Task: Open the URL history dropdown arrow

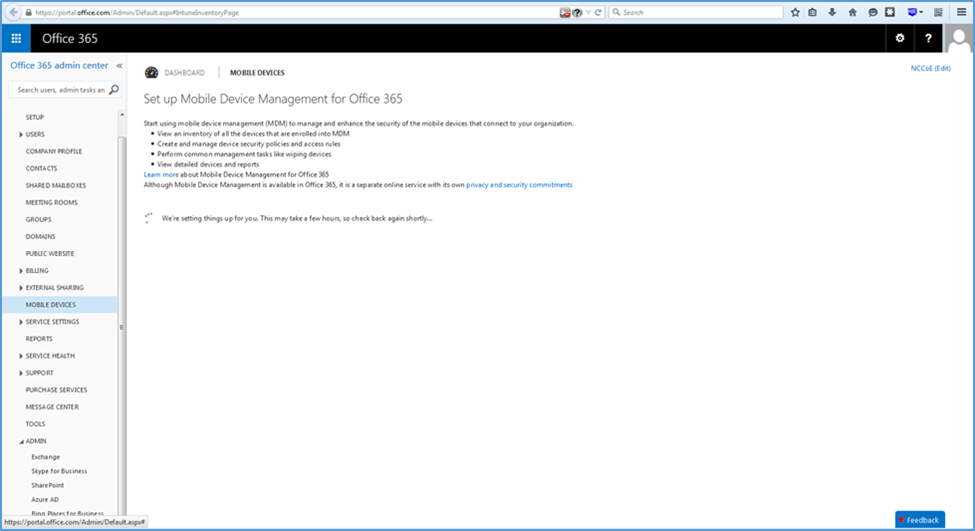Action: point(588,12)
